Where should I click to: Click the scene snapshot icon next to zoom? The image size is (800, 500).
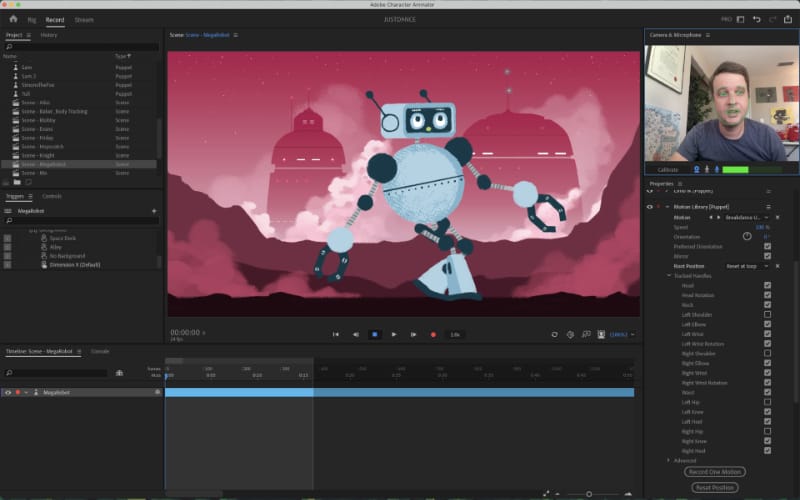point(602,335)
